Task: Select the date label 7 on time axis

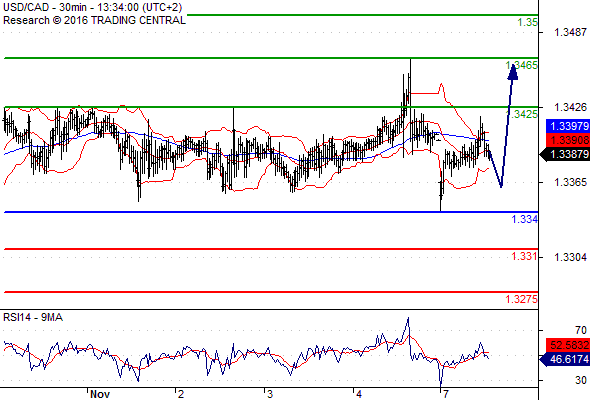Action: tap(446, 394)
